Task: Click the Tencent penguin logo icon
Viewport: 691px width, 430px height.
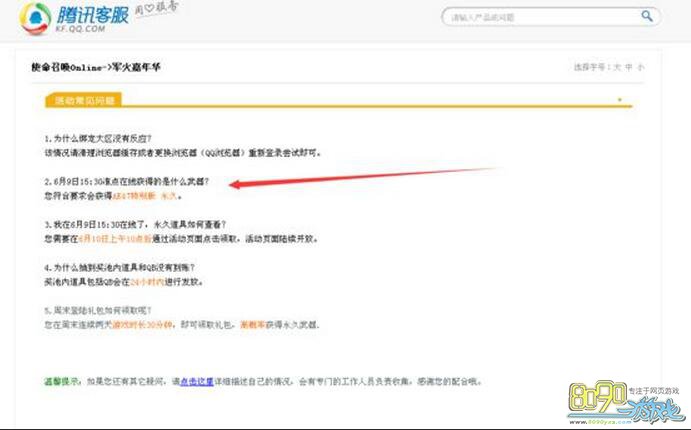Action: pos(31,17)
